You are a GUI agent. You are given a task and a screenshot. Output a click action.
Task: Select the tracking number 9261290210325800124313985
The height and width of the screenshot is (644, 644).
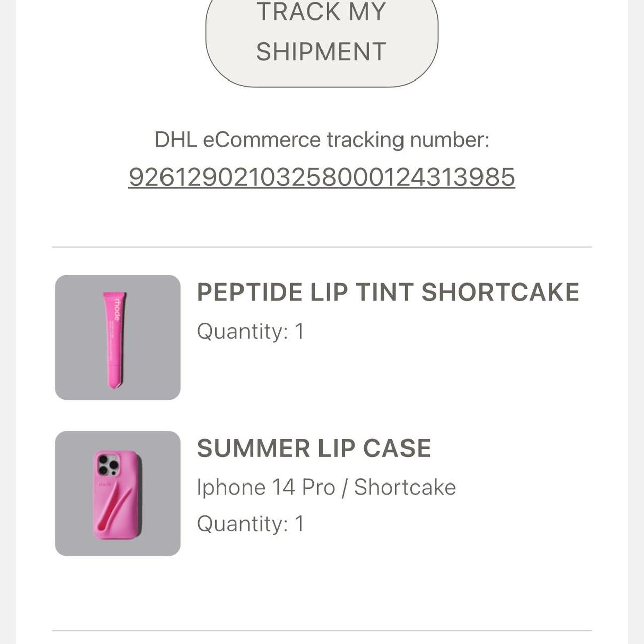[x=322, y=177]
